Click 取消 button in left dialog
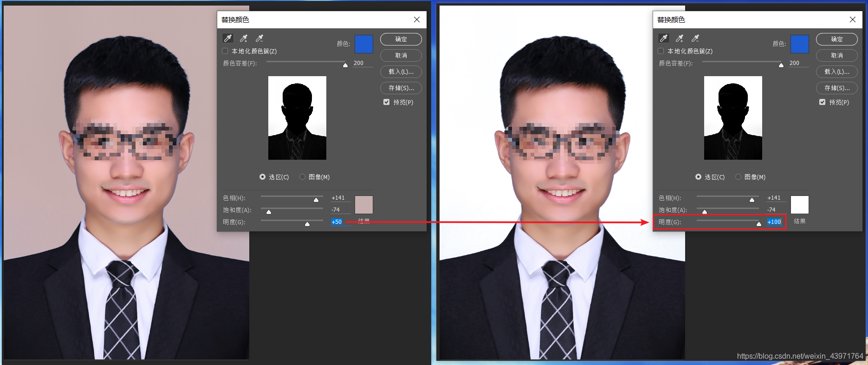This screenshot has width=868, height=365. (x=401, y=56)
